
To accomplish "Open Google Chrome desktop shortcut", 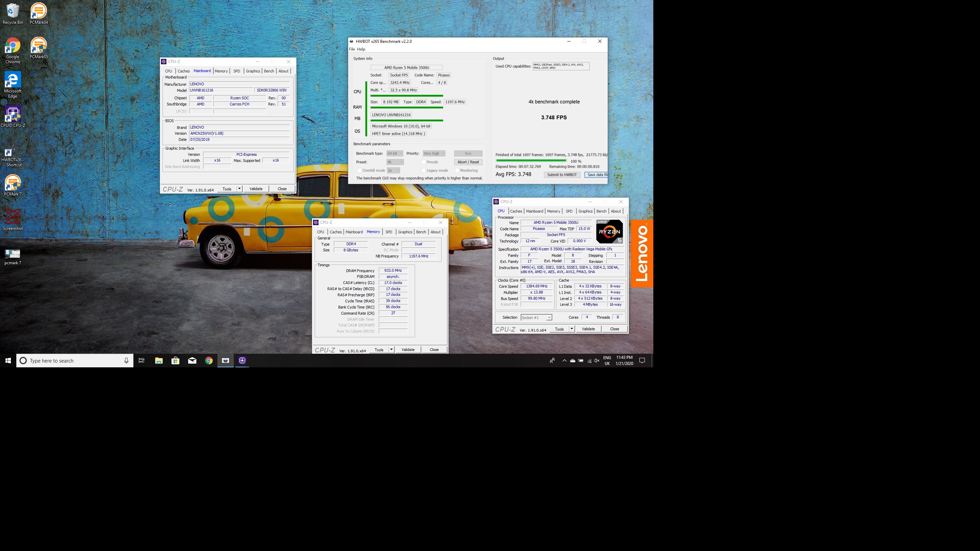I will (x=13, y=51).
